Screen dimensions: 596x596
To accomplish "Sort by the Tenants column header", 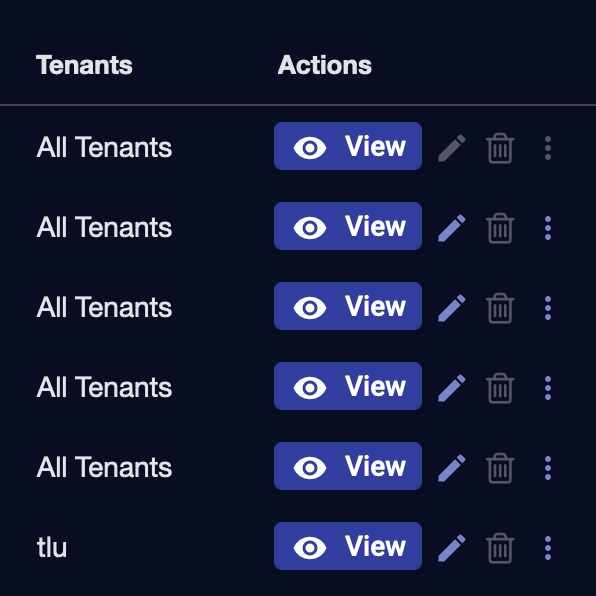I will [x=84, y=65].
